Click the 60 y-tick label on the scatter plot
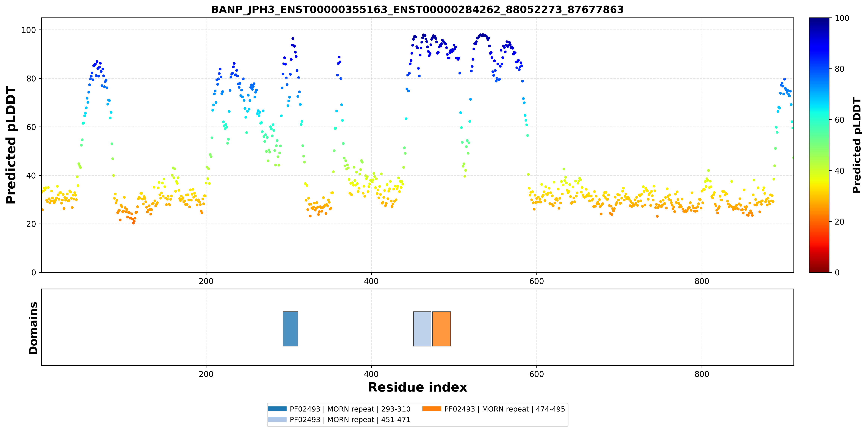 pyautogui.click(x=31, y=127)
